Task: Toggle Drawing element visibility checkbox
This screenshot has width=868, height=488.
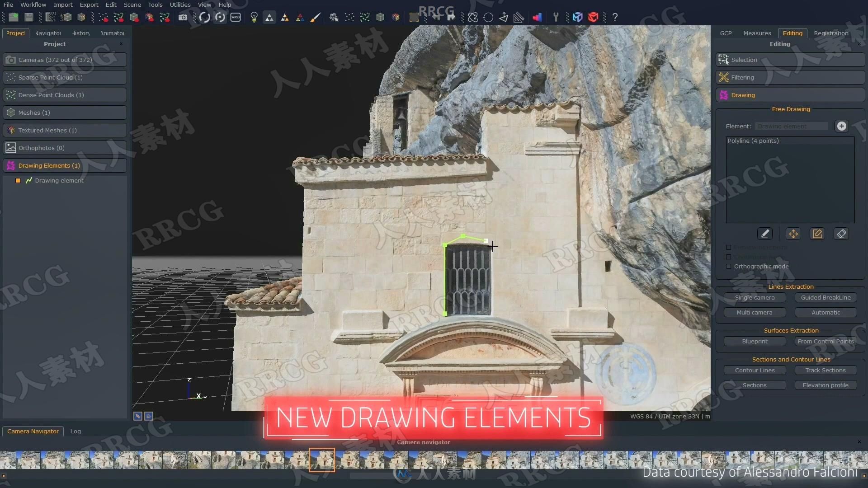Action: (18, 180)
